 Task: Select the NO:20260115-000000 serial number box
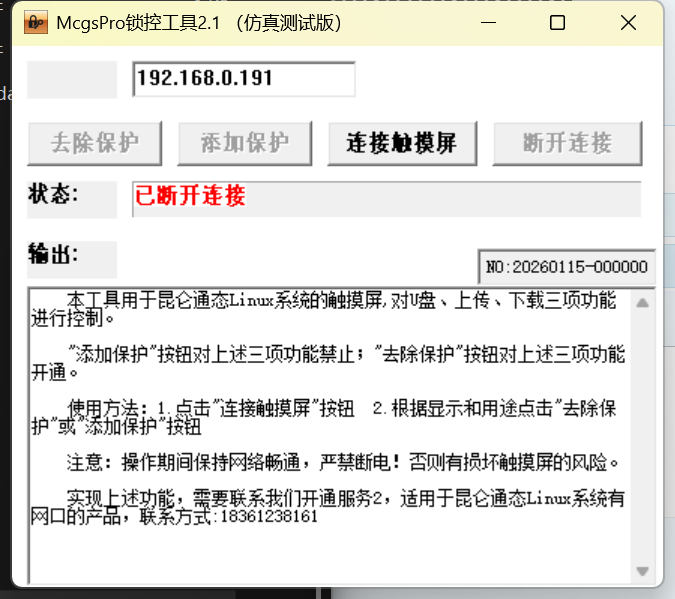566,267
